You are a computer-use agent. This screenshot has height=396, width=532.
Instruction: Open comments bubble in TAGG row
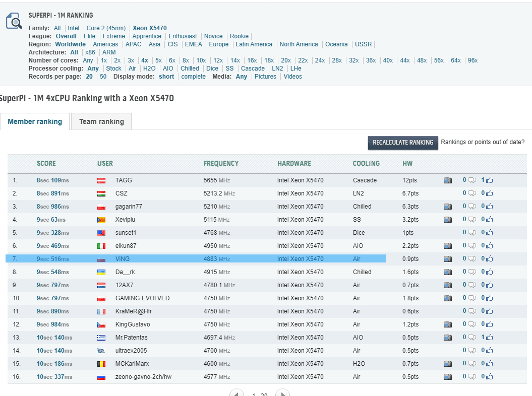(x=472, y=180)
